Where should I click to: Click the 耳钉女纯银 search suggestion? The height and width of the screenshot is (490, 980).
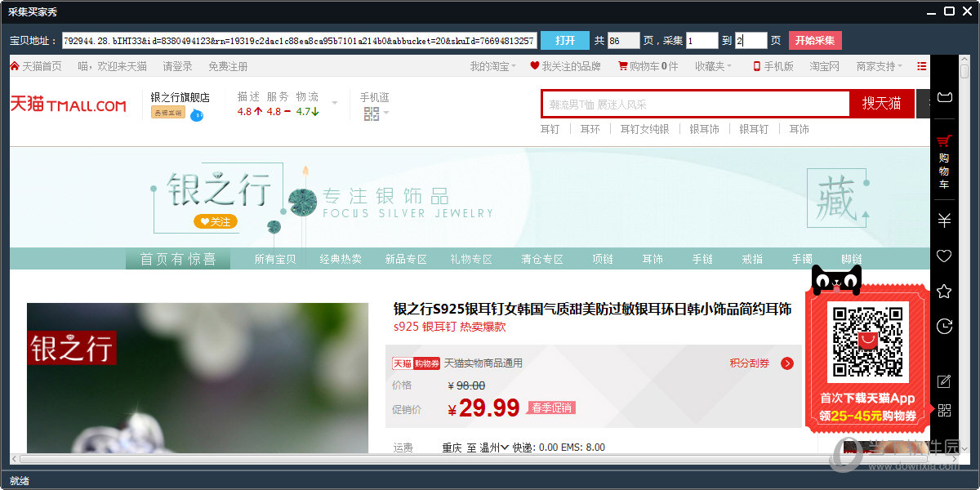click(644, 129)
